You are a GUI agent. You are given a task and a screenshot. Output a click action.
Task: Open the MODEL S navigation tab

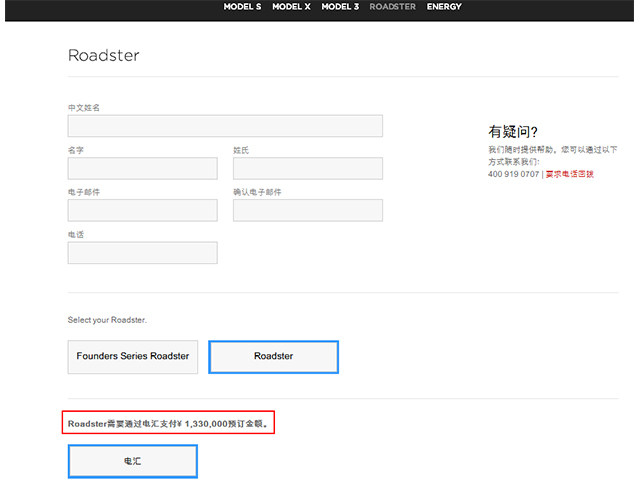243,7
